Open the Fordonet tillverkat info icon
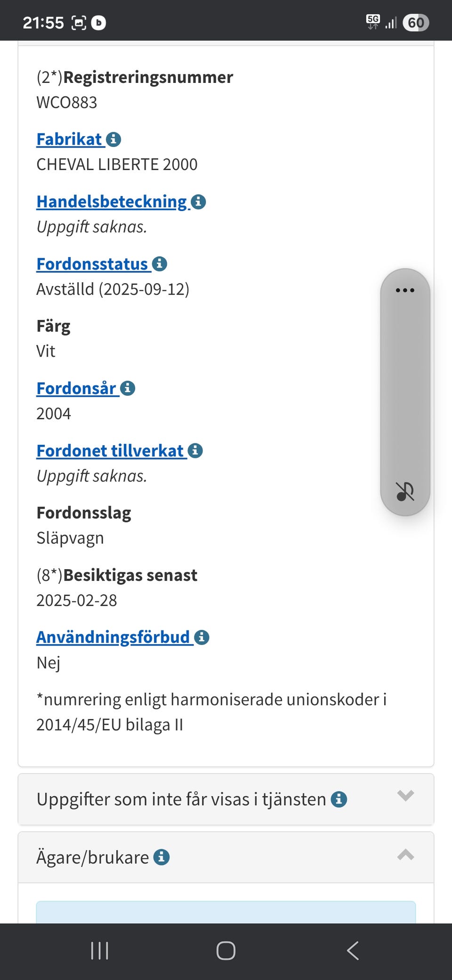452x980 pixels. click(x=194, y=450)
